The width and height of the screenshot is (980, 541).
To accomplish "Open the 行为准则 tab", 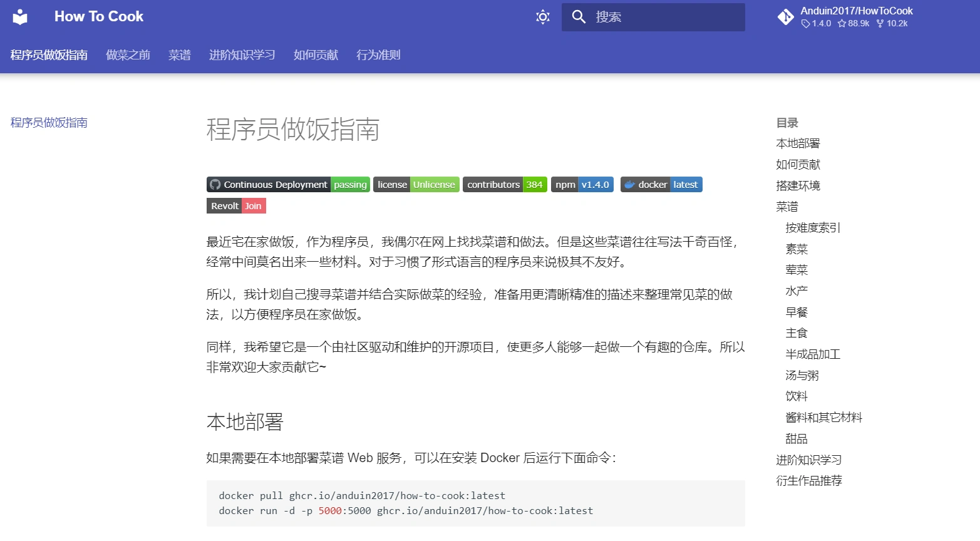I will pyautogui.click(x=378, y=55).
